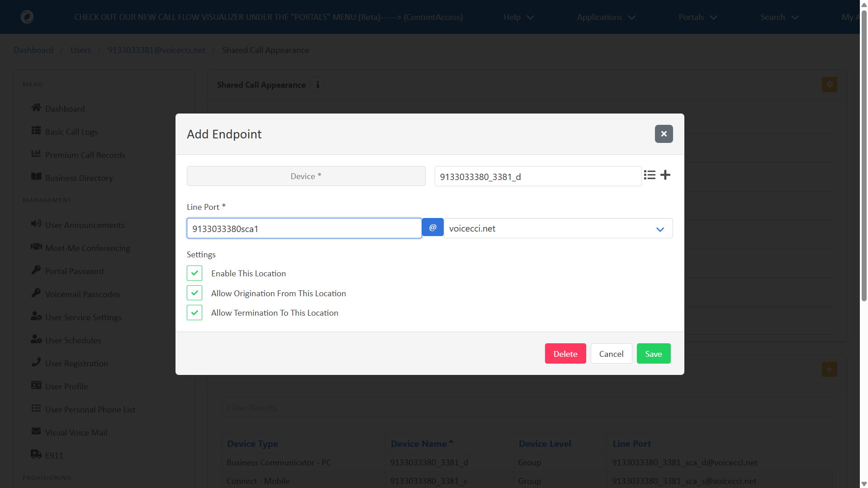Toggle Allow Origination From This Location
Image resolution: width=868 pixels, height=488 pixels.
pyautogui.click(x=194, y=293)
